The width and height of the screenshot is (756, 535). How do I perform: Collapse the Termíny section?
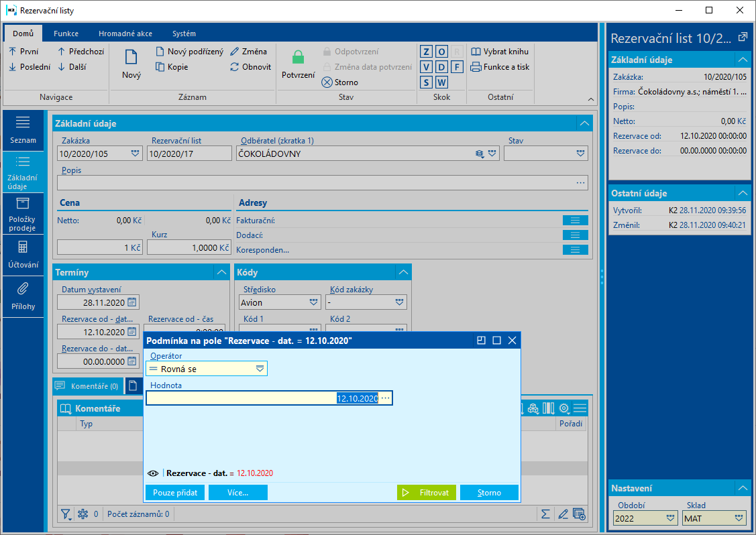[221, 272]
